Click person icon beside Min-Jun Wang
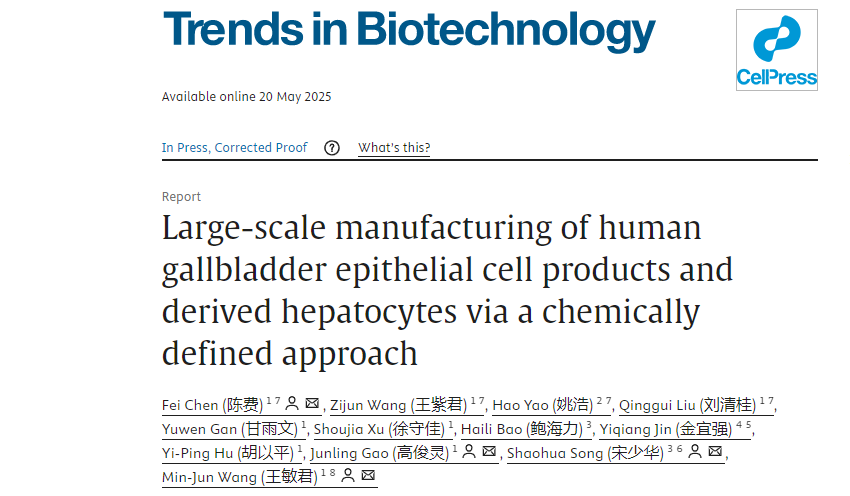Screen dimensions: 850x496 [x=347, y=476]
